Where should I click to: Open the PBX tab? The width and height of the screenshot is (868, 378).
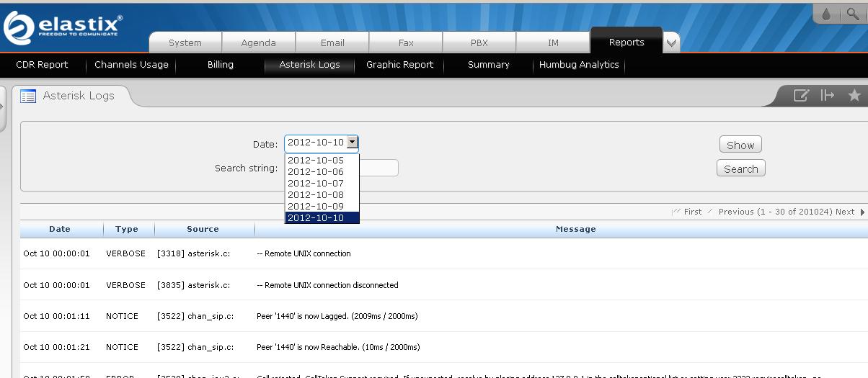[x=479, y=43]
